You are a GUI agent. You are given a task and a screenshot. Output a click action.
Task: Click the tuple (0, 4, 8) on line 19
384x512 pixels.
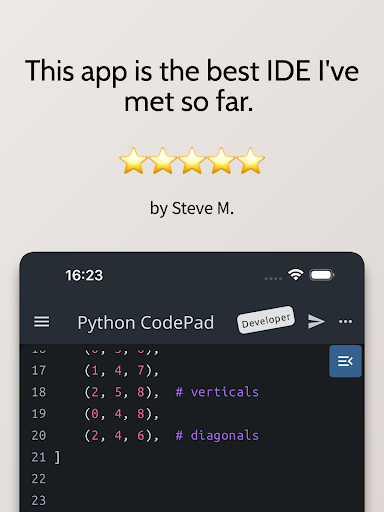pyautogui.click(x=121, y=414)
